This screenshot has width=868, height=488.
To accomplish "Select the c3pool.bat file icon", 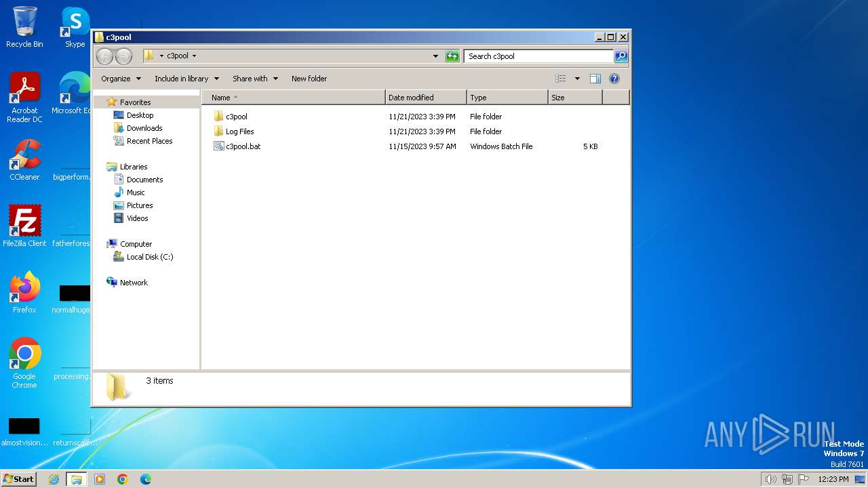I will tap(218, 146).
